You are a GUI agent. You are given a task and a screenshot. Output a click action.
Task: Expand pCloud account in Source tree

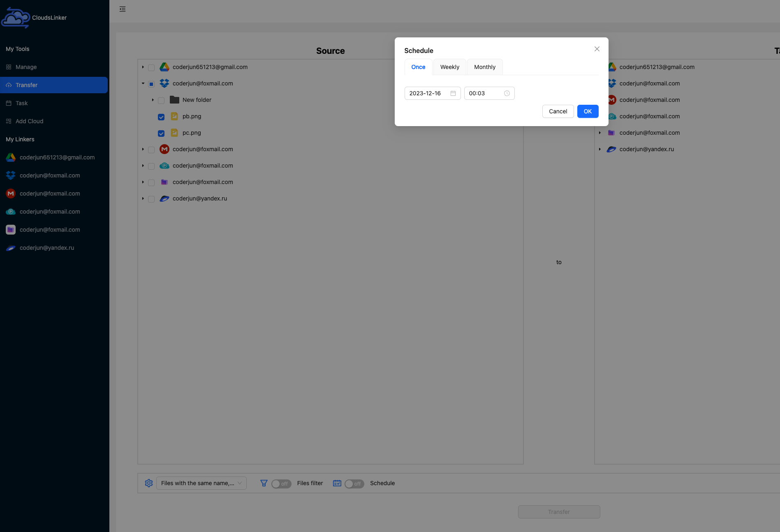tap(143, 166)
